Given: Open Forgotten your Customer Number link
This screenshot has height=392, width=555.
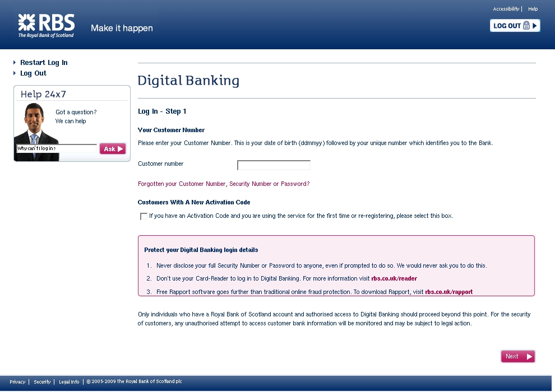Looking at the screenshot, I should (224, 184).
